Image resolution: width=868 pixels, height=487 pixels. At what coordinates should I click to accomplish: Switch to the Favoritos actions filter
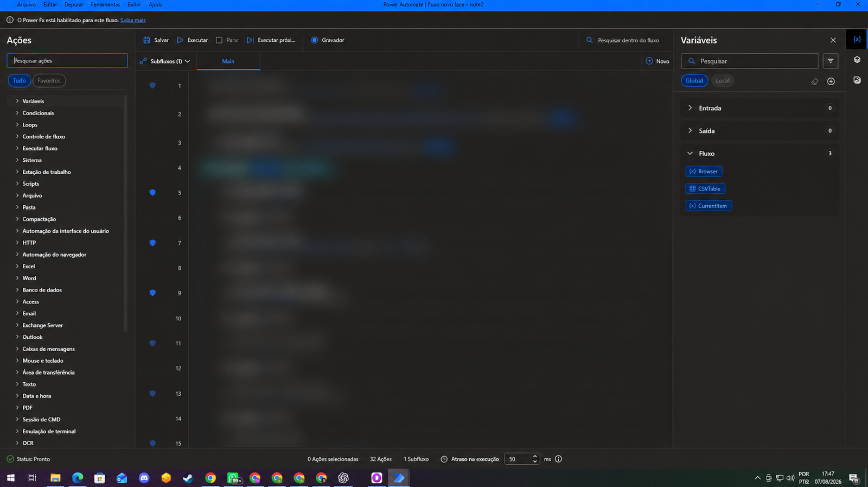[49, 81]
